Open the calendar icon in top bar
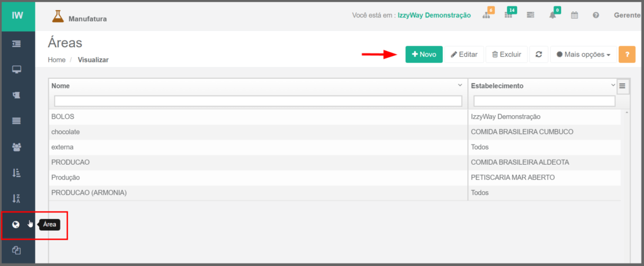The height and width of the screenshot is (266, 644). pos(574,16)
